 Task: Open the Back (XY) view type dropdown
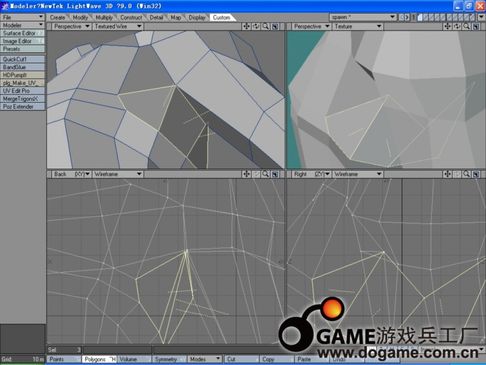click(x=71, y=174)
